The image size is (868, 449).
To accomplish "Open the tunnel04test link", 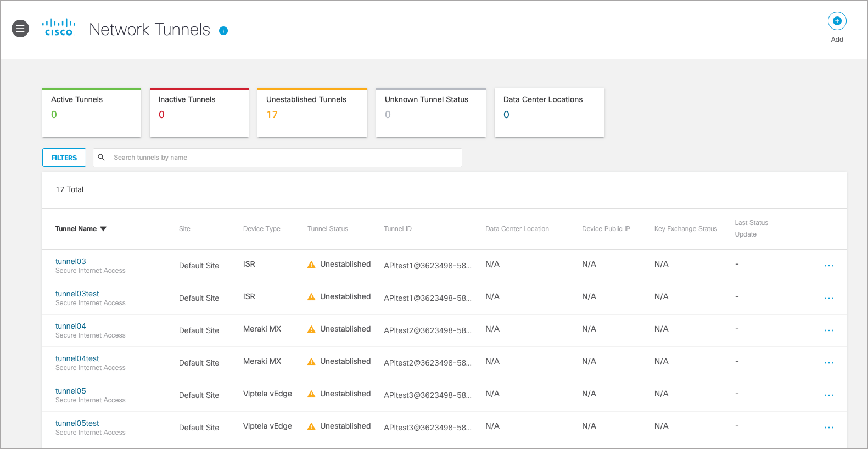I will click(x=77, y=358).
